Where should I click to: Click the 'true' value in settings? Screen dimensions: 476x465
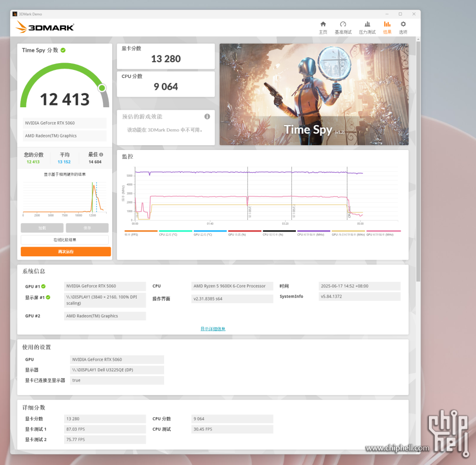point(117,380)
